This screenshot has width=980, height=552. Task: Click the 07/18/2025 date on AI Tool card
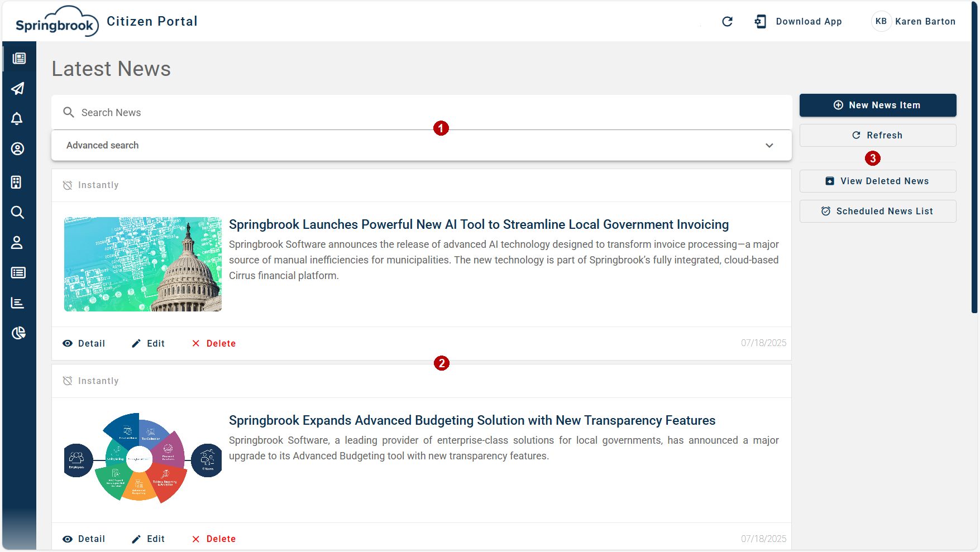(x=763, y=343)
